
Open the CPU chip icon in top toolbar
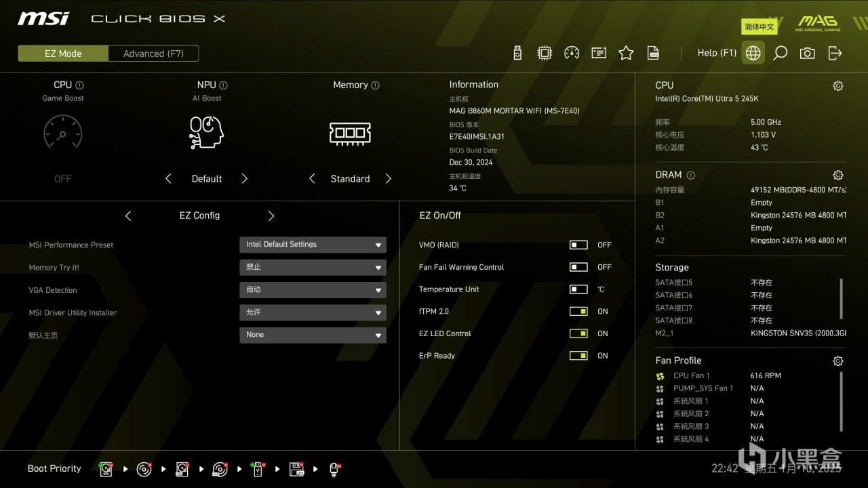pyautogui.click(x=545, y=53)
